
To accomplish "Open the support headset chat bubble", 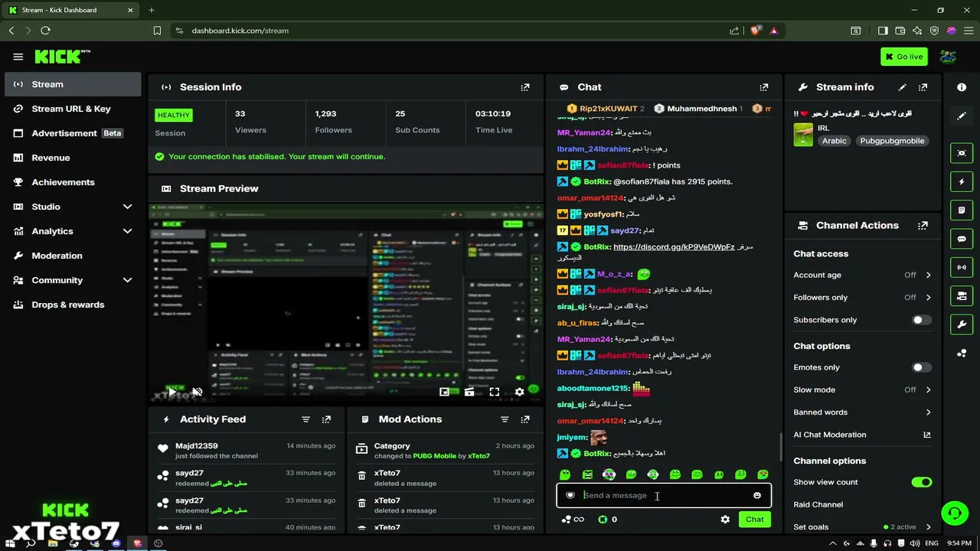I will (x=954, y=513).
